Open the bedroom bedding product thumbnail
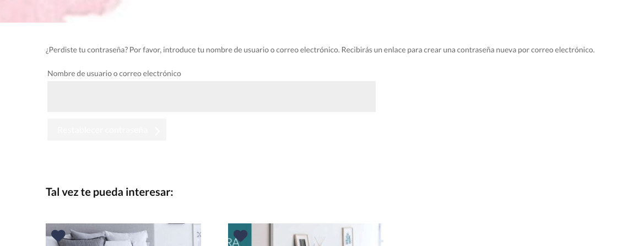 pyautogui.click(x=123, y=235)
